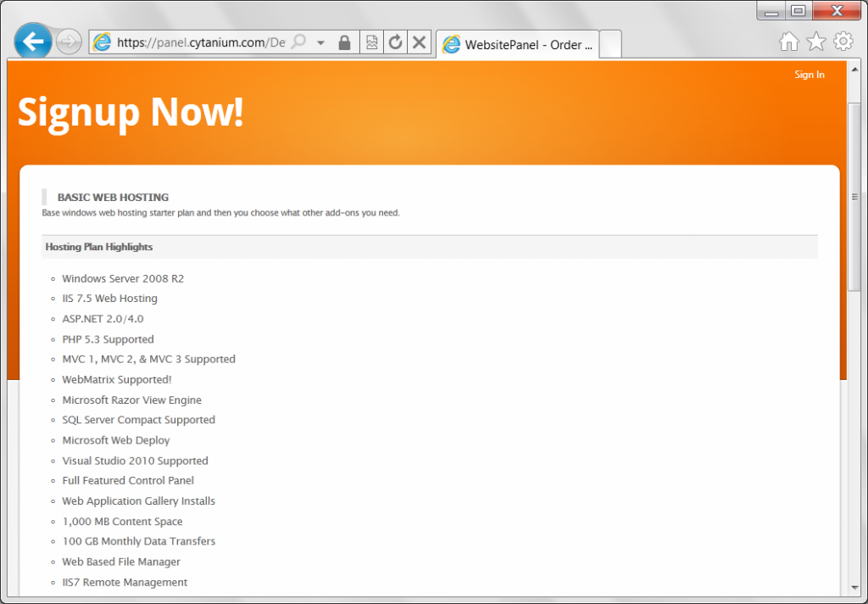This screenshot has height=604, width=868.
Task: Click '100 GB Monthly Data Transfers' item
Action: click(138, 541)
